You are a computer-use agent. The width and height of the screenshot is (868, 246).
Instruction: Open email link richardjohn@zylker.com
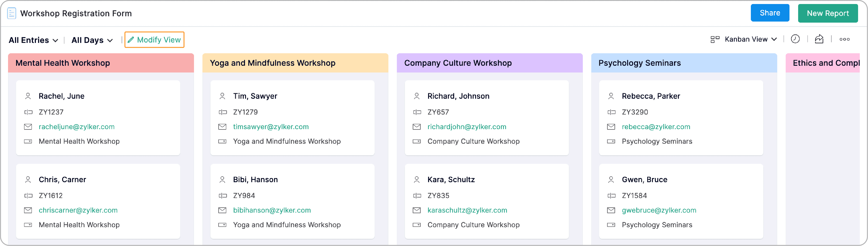pos(467,127)
